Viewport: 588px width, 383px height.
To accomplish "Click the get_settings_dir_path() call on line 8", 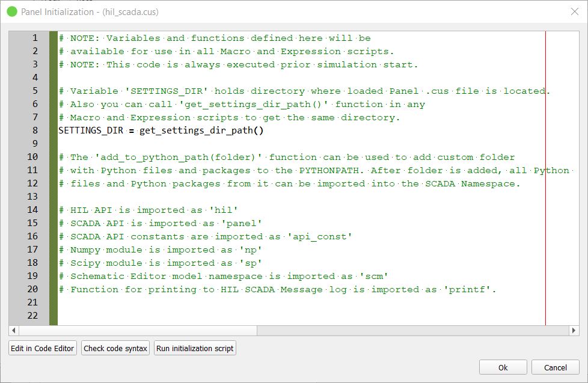I will [x=201, y=130].
